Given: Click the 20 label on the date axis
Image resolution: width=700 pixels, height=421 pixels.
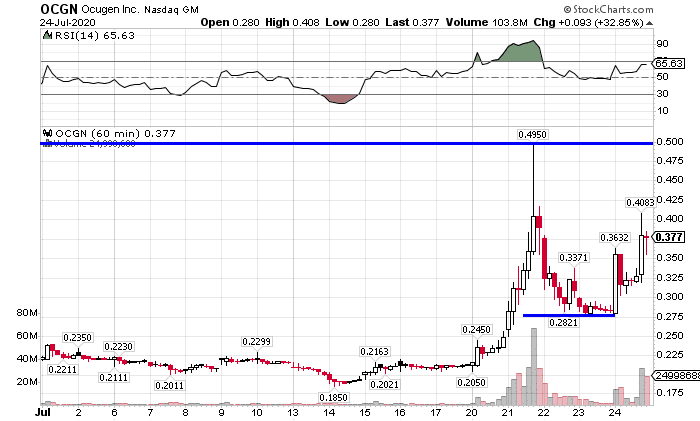Looking at the screenshot, I should pyautogui.click(x=472, y=413).
